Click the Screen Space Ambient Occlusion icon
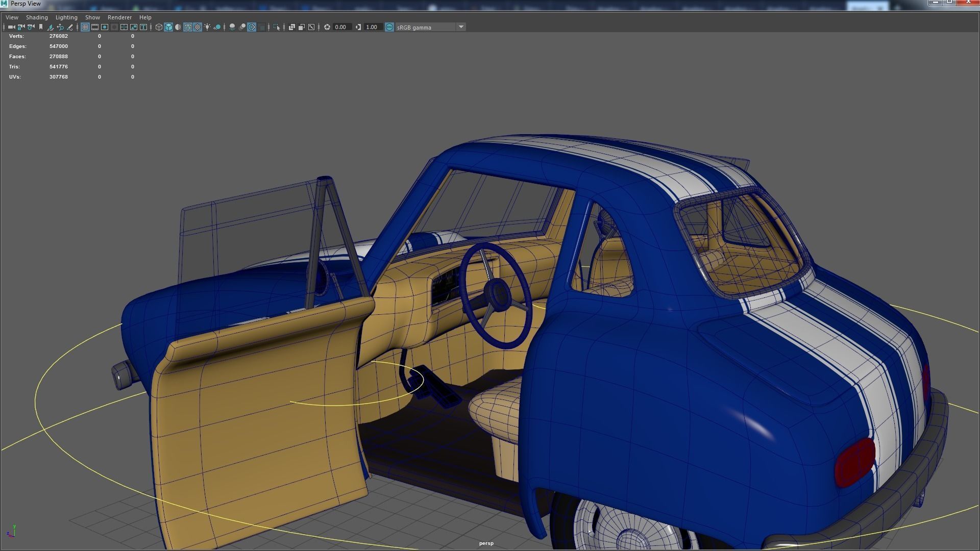Screen dimensions: 980x551 (x=232, y=27)
